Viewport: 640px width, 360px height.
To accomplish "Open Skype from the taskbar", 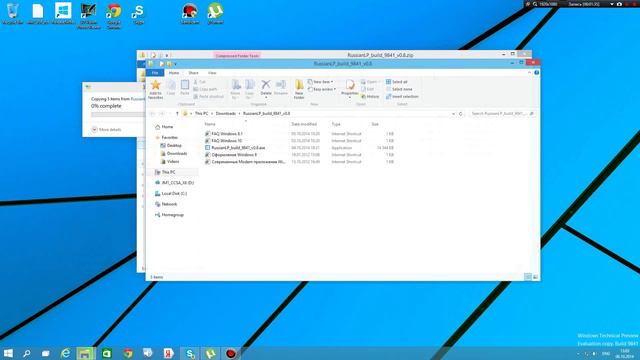I will pyautogui.click(x=190, y=353).
